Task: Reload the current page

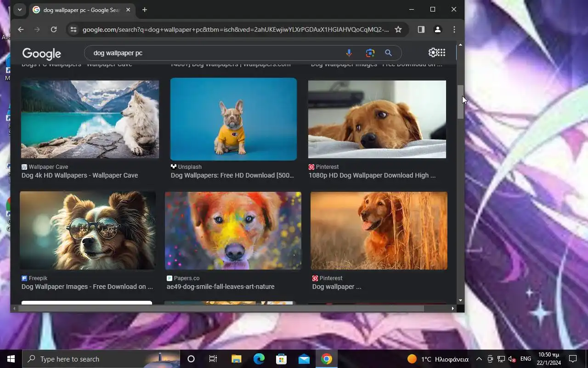Action: [x=54, y=29]
